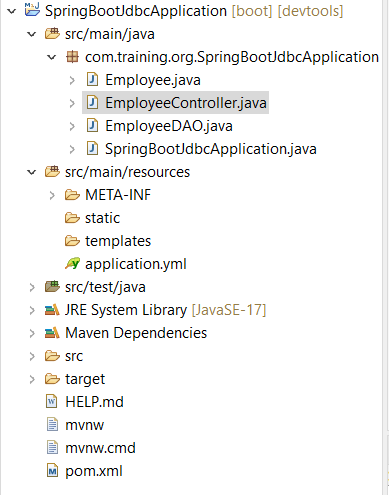389x495 pixels.
Task: Select the EmployeeController.java file
Action: pos(186,103)
